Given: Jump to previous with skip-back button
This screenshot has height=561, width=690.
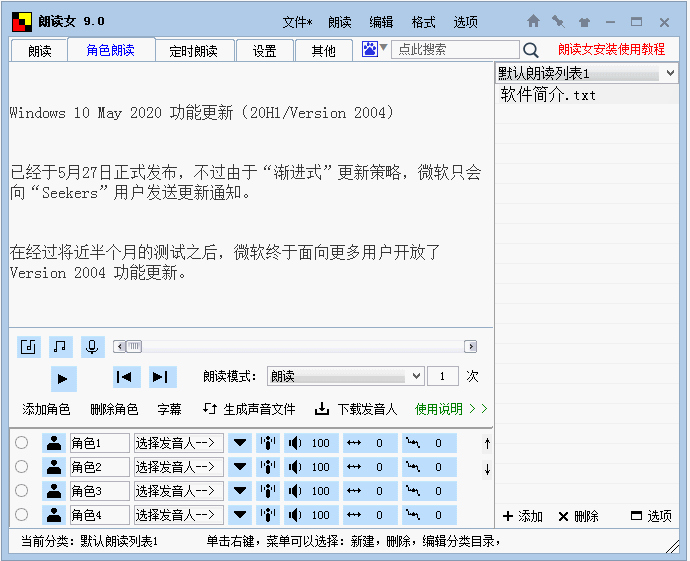Looking at the screenshot, I should tap(126, 377).
